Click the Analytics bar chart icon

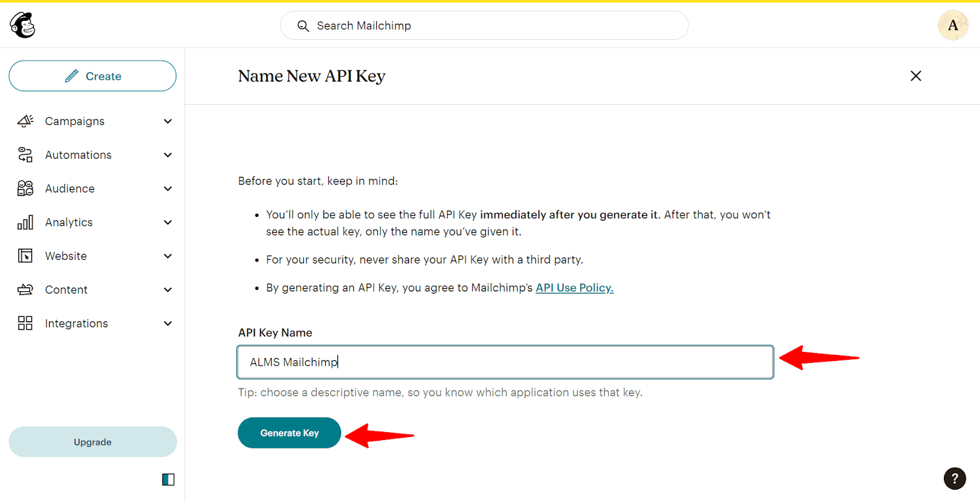[x=25, y=222]
